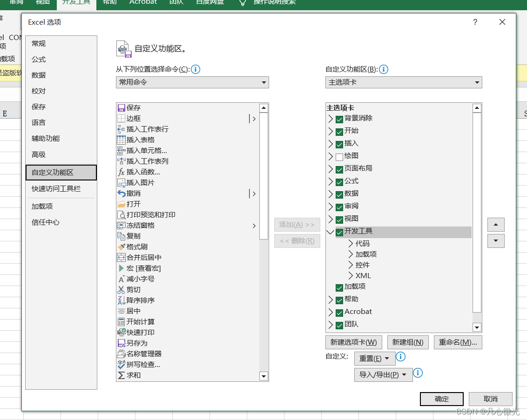Screen dimensions: 527x420
Task: Click the 保存 command icon in the list
Action: point(121,108)
